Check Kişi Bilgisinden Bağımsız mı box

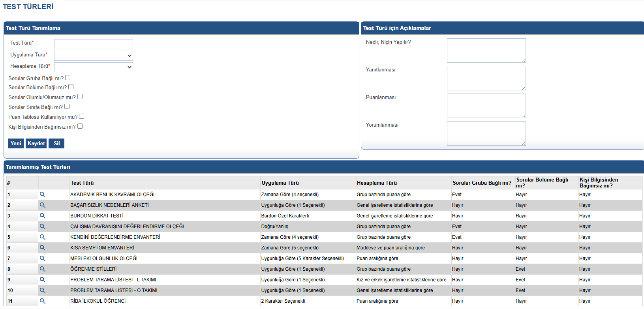[80, 126]
